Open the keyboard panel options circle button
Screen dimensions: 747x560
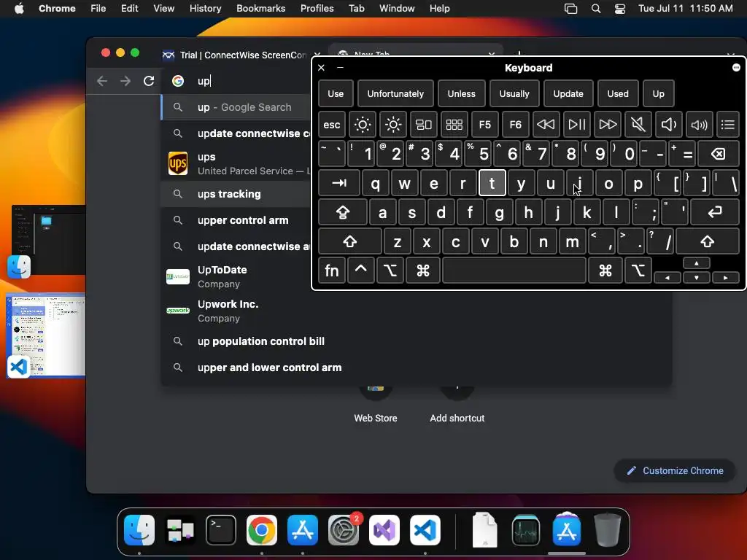click(x=736, y=68)
